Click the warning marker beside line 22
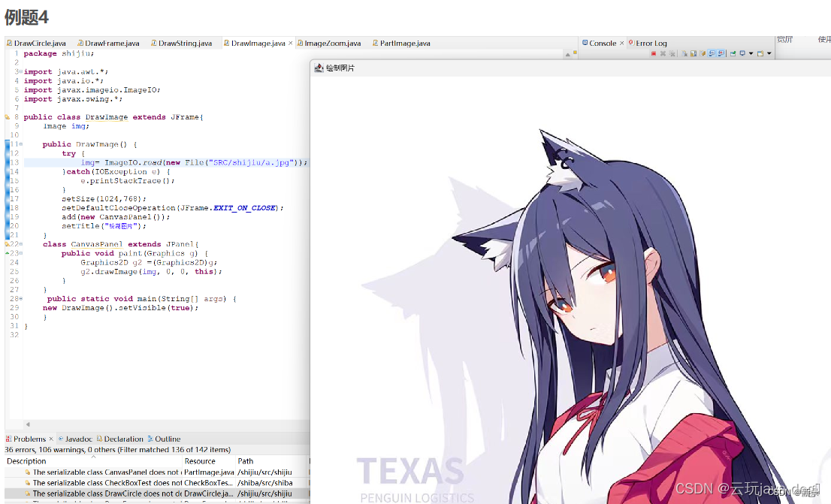 click(x=8, y=244)
